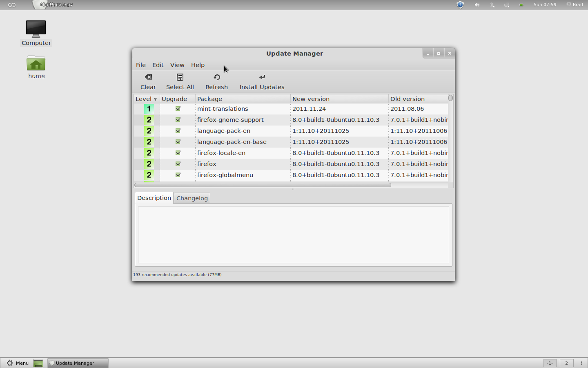Screen dimensions: 588x368
Task: Uncheck the language-pack-en upgrade checkbox
Action: click(178, 131)
